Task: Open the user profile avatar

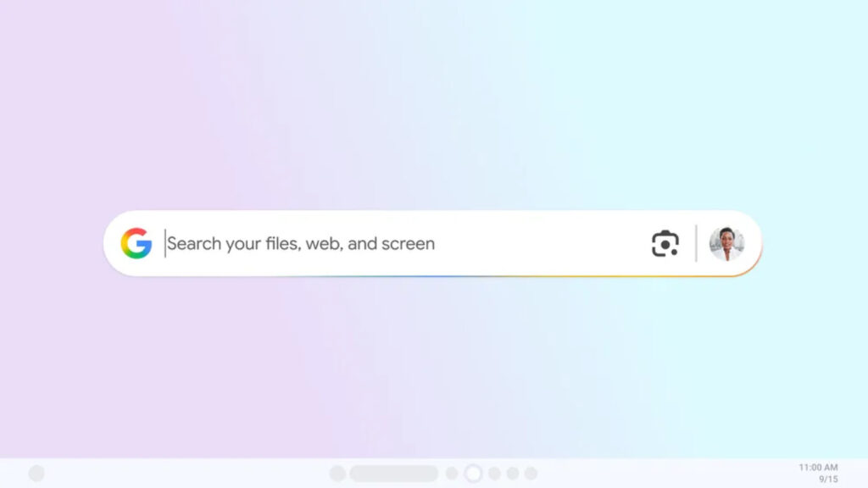Action: coord(726,243)
